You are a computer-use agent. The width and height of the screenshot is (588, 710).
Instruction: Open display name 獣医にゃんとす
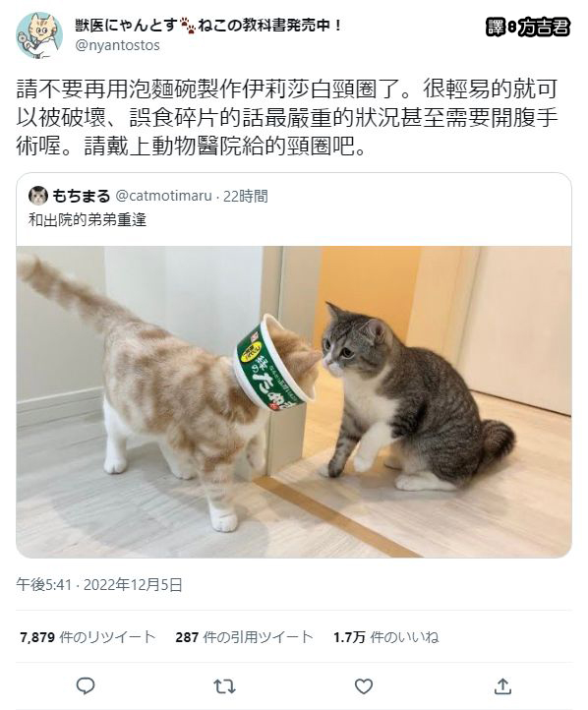coord(125,25)
